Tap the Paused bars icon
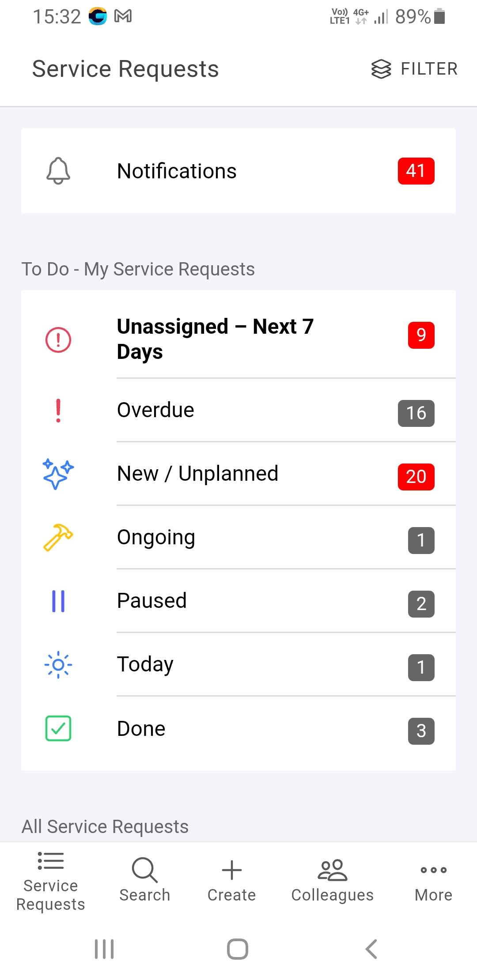 click(58, 601)
